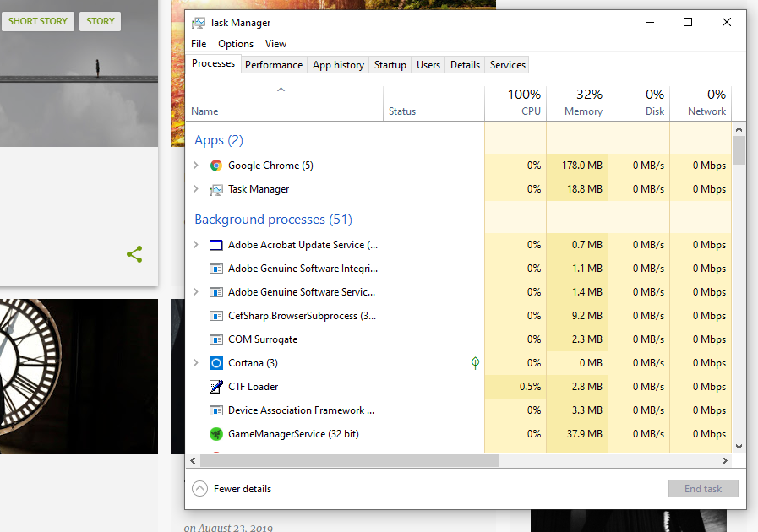Screen dimensions: 758x532
Task: Click the 3.3 MB memory value
Action: click(x=586, y=410)
